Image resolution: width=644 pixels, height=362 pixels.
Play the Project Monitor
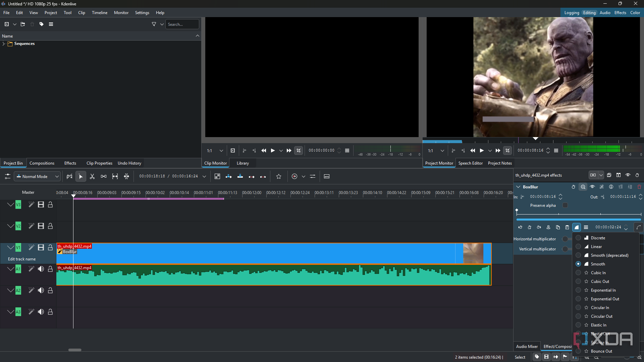pos(482,151)
